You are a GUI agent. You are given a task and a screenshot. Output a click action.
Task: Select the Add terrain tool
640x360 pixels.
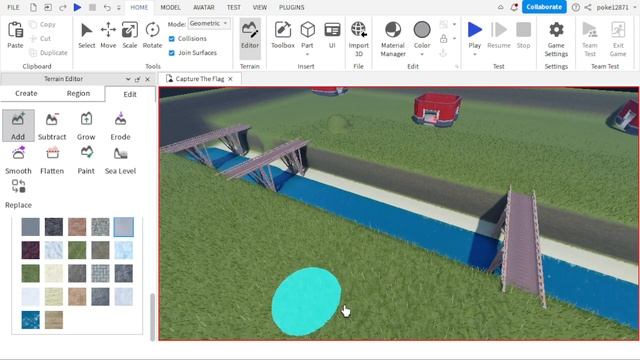coord(18,126)
